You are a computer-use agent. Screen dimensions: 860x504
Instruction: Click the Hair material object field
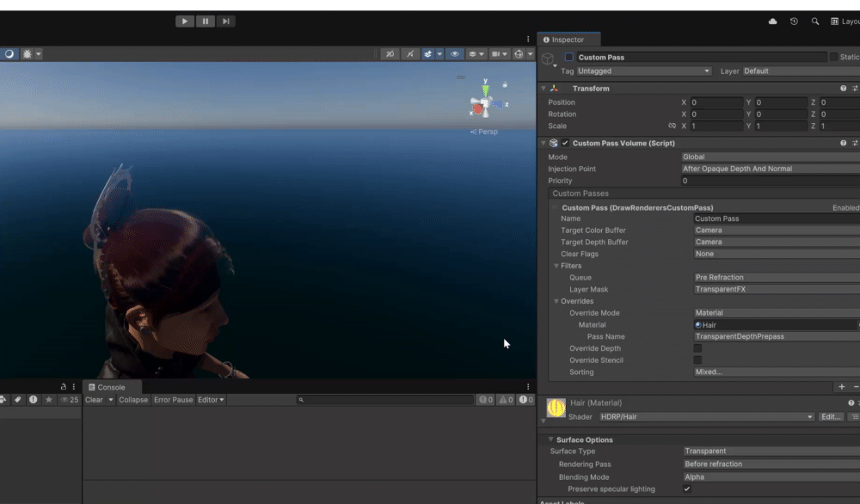tap(776, 325)
